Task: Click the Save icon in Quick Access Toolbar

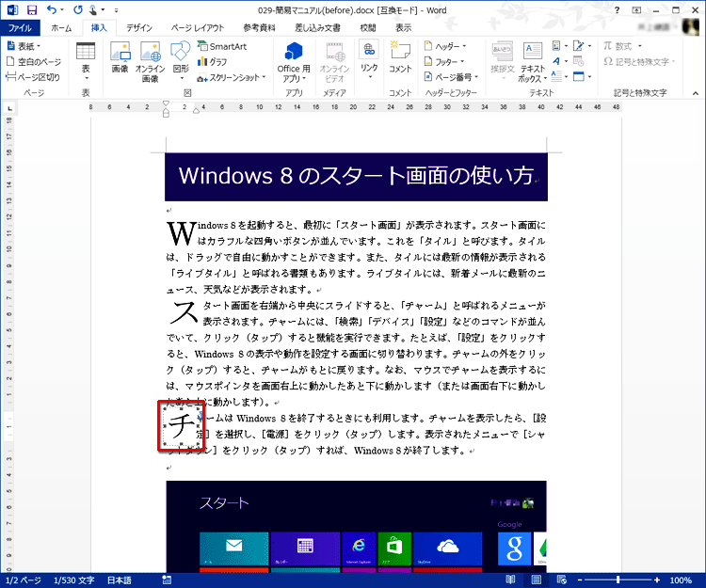Action: click(x=31, y=10)
